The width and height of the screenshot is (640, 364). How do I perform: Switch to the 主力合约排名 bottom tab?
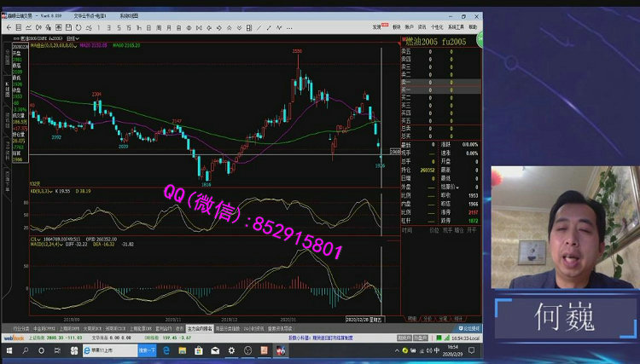[195, 327]
